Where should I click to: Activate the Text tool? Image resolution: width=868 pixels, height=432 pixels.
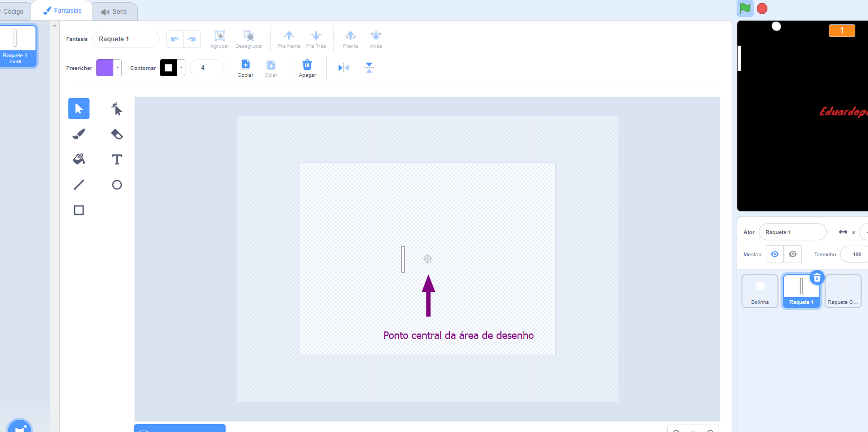(117, 159)
